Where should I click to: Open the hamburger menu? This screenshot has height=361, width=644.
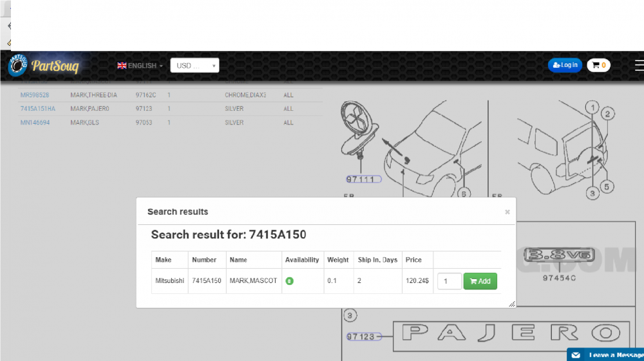(638, 65)
